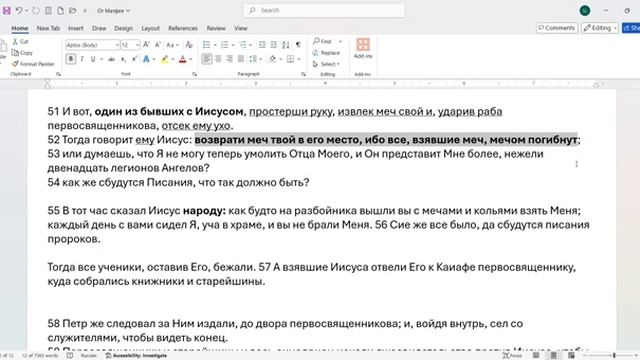Switch to the References tab
Screen dimensions: 640x360
[x=182, y=28]
